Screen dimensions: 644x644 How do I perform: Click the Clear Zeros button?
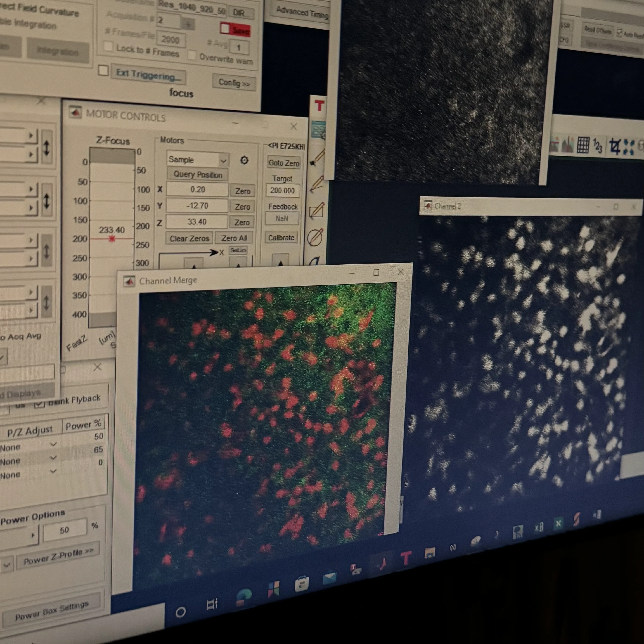(x=189, y=239)
